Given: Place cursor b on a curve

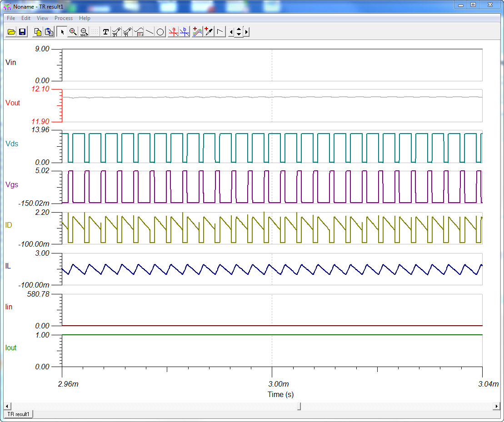Looking at the screenshot, I should [x=185, y=32].
